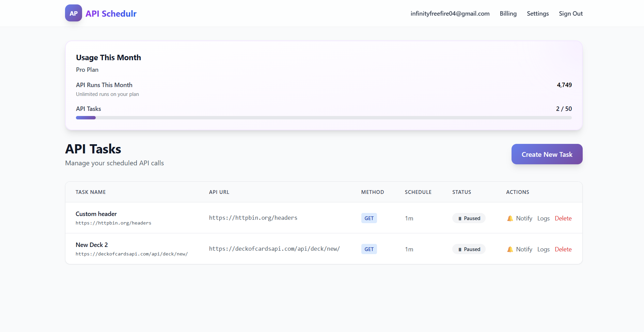Viewport: 644px width, 332px height.
Task: Open Logs for the Custom header task
Action: [544, 218]
